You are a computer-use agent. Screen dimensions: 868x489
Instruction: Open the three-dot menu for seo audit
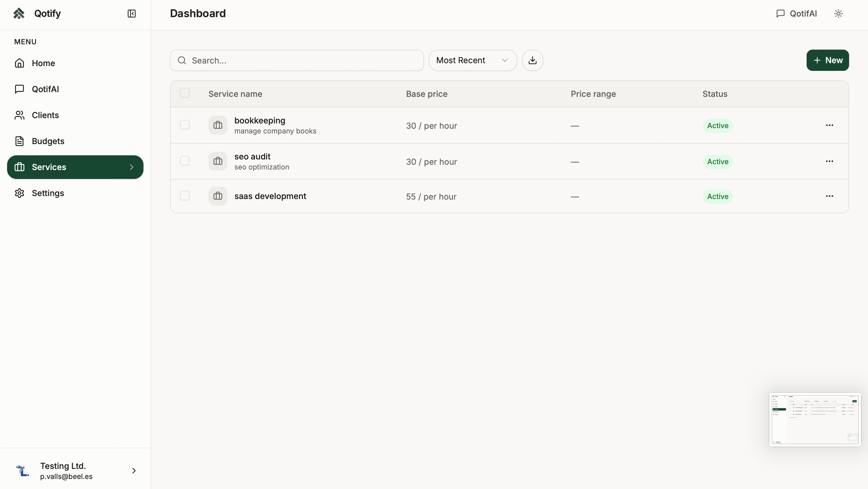830,161
